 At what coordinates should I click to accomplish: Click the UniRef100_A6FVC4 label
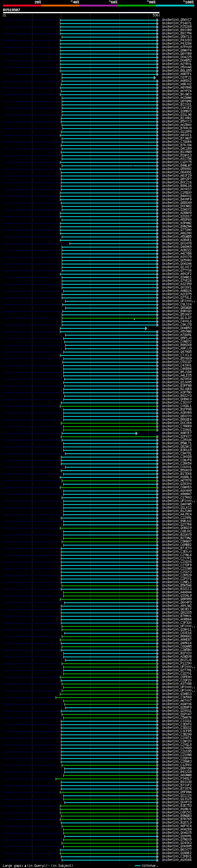coord(177,826)
